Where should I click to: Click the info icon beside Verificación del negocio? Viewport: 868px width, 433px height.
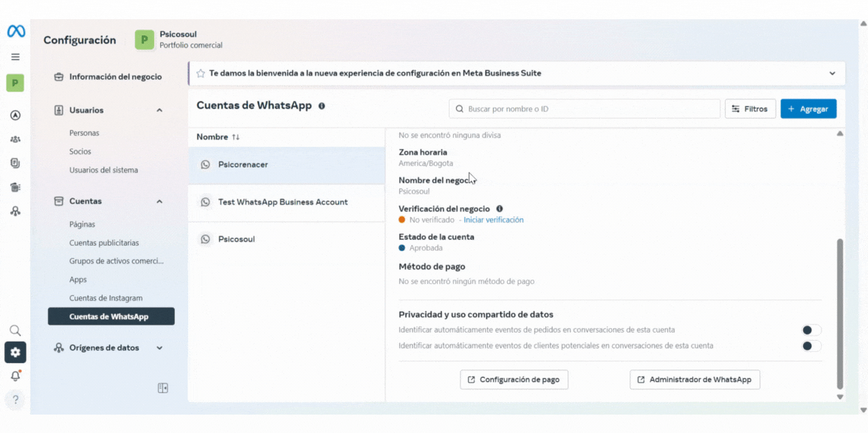coord(499,209)
